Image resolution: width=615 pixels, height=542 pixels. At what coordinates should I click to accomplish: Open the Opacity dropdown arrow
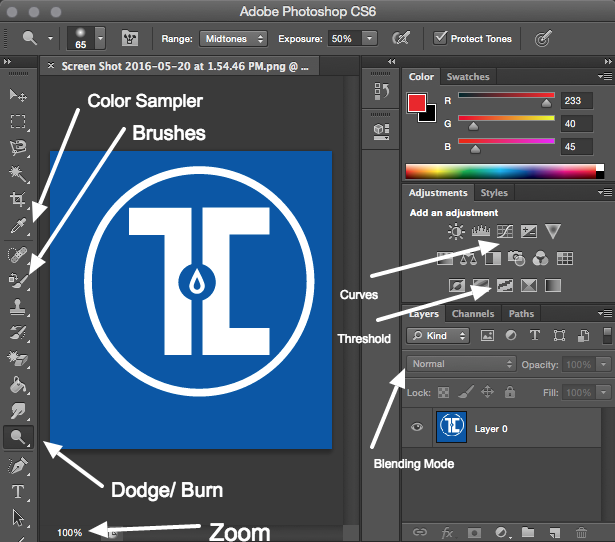click(603, 364)
